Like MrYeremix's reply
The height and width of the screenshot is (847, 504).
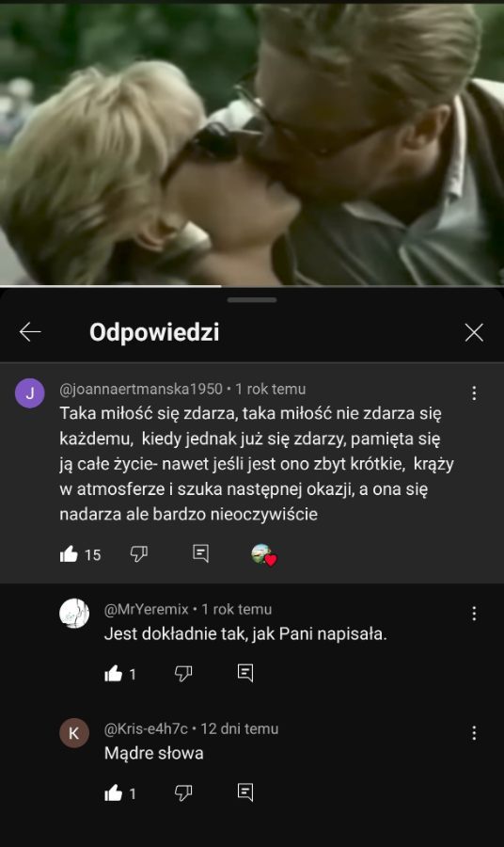114,673
